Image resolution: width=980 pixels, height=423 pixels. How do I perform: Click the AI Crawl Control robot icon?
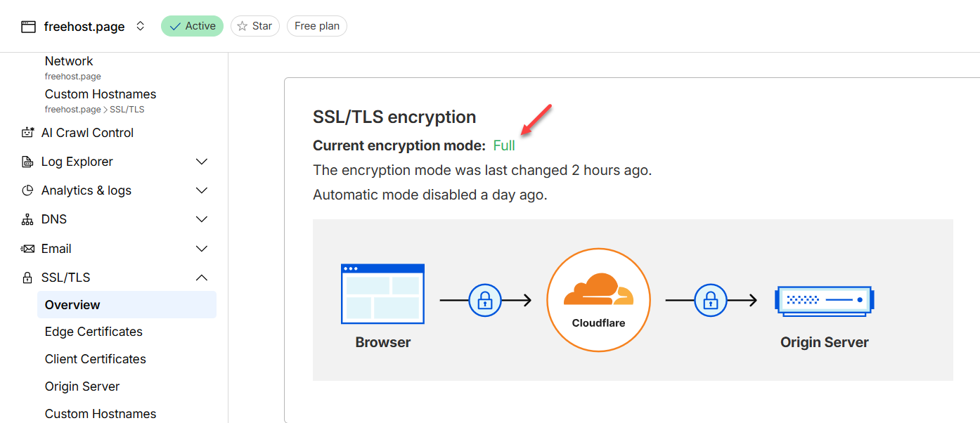(28, 133)
